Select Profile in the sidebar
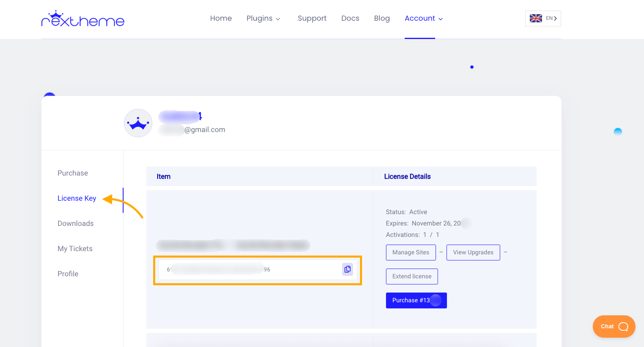Screen dimensions: 644x347 68,274
